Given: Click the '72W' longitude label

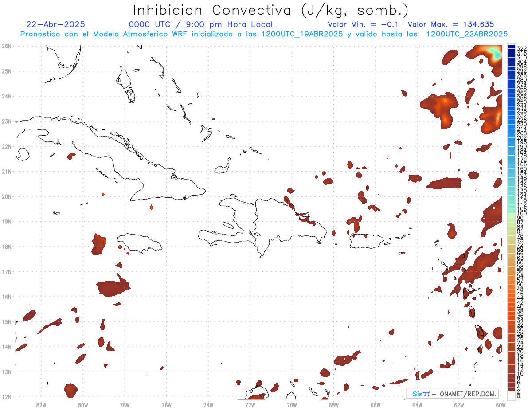Looking at the screenshot, I should [x=250, y=405].
